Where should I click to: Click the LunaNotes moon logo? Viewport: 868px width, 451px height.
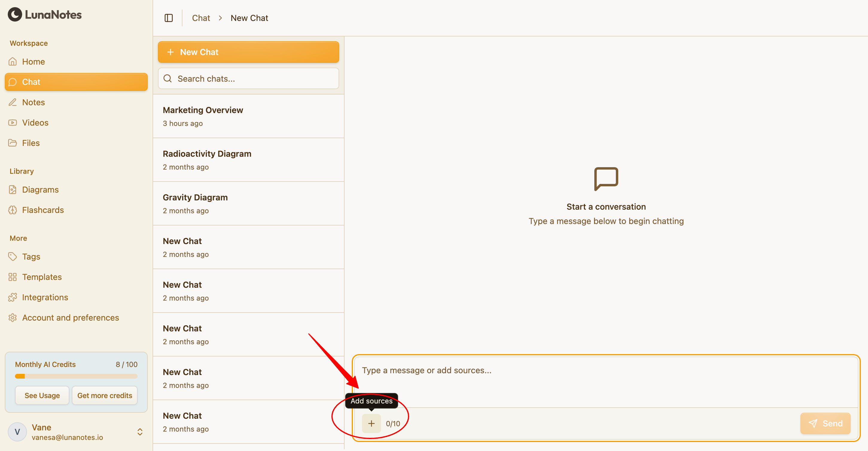pyautogui.click(x=15, y=14)
